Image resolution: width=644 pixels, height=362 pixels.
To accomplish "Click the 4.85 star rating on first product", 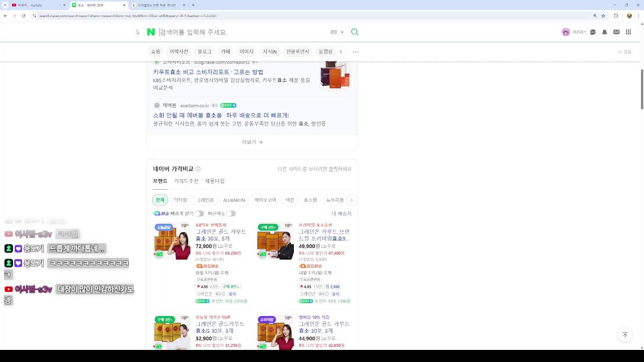I will pyautogui.click(x=201, y=287).
